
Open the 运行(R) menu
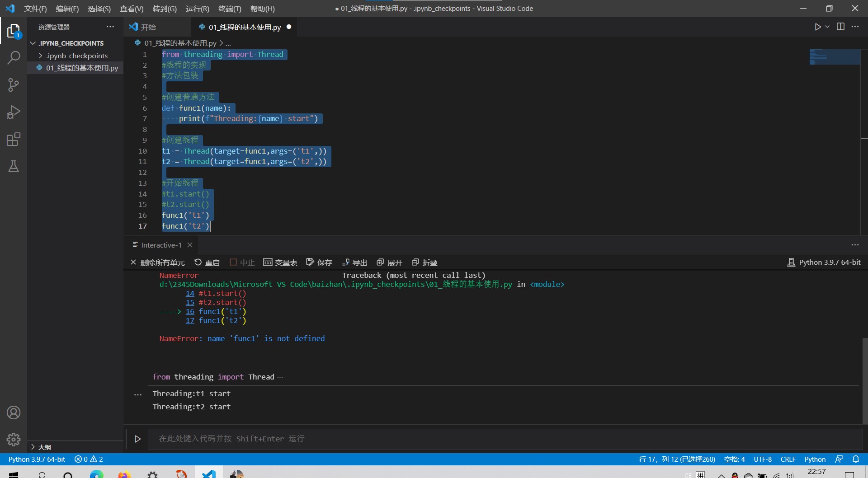[198, 9]
